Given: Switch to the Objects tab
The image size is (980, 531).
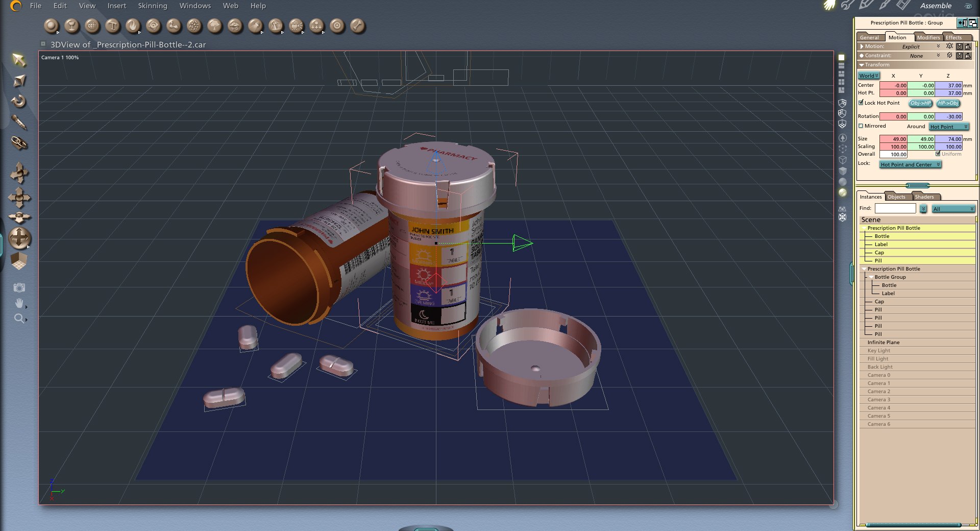Looking at the screenshot, I should [896, 197].
